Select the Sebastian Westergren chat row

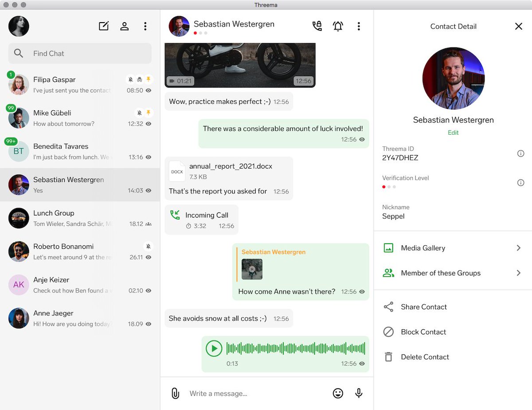coord(80,185)
